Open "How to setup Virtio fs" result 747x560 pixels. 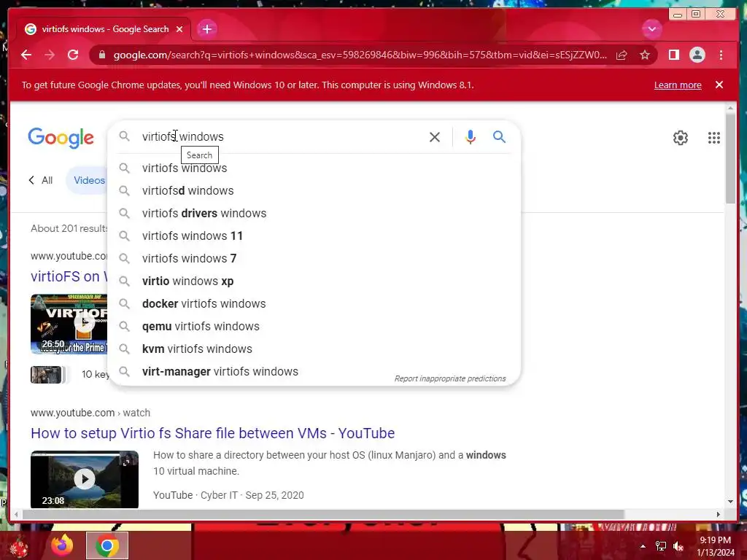coord(212,433)
